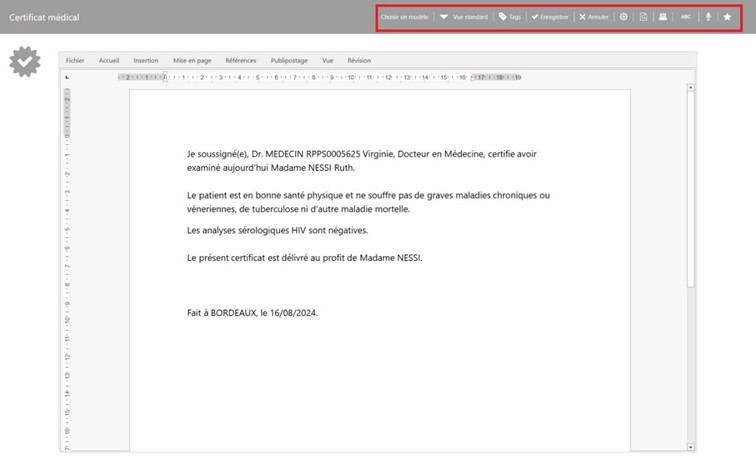Open the Tags option
Image resolution: width=756 pixels, height=466 pixels.
[x=510, y=17]
